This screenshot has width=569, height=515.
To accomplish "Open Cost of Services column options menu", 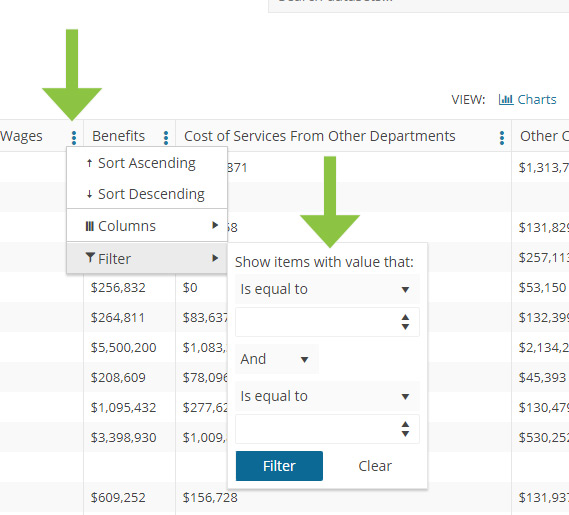I will (502, 138).
